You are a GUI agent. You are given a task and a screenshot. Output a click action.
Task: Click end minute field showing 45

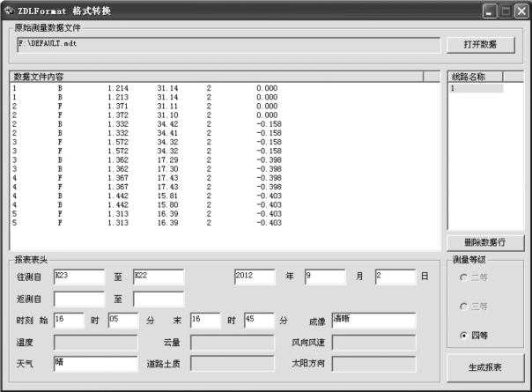pos(259,321)
